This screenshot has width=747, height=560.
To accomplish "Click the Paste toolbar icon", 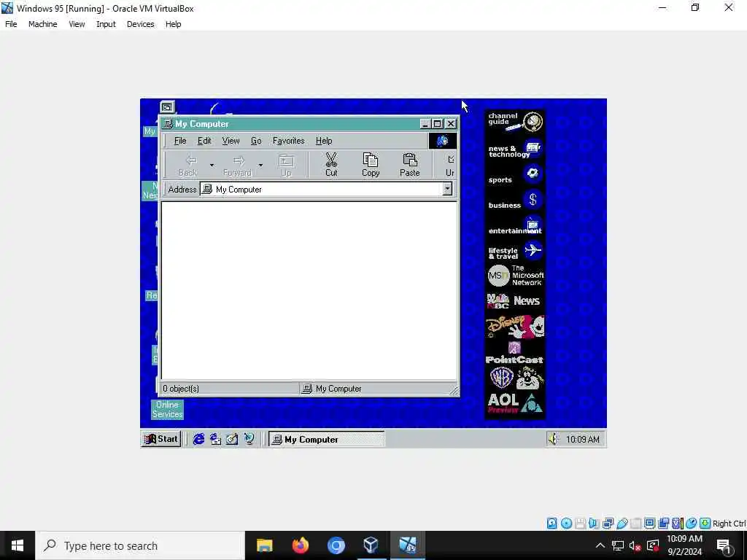I will click(409, 164).
